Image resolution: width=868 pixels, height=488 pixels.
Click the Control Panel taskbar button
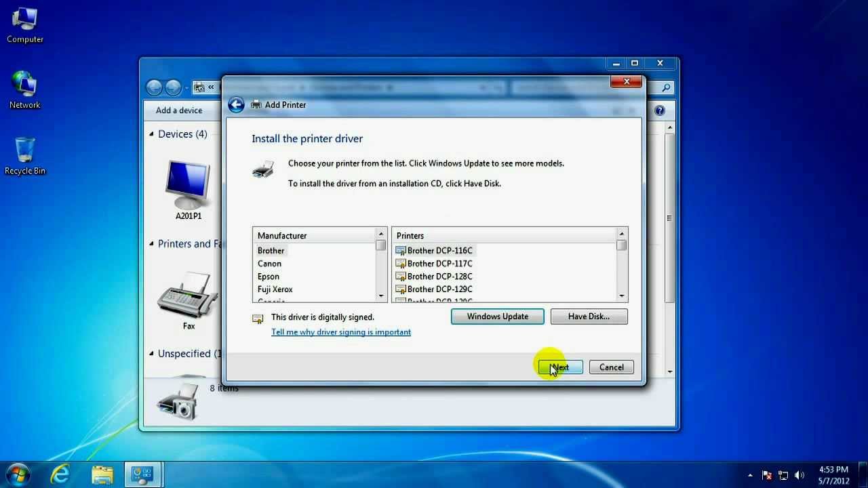142,474
